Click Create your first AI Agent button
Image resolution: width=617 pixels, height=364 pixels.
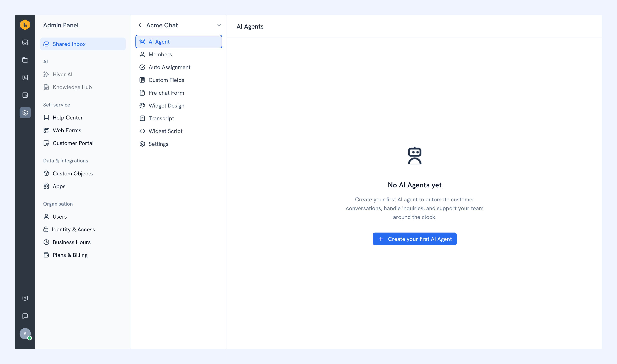(415, 239)
